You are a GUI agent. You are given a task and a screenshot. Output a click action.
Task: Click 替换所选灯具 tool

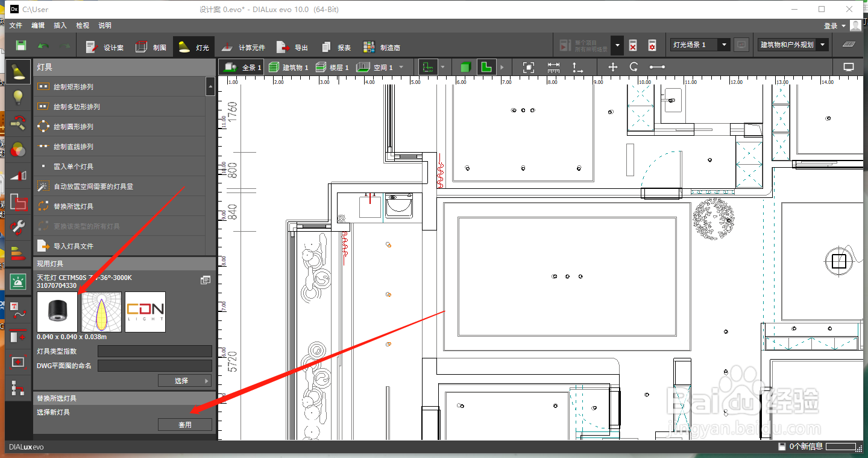click(x=119, y=206)
